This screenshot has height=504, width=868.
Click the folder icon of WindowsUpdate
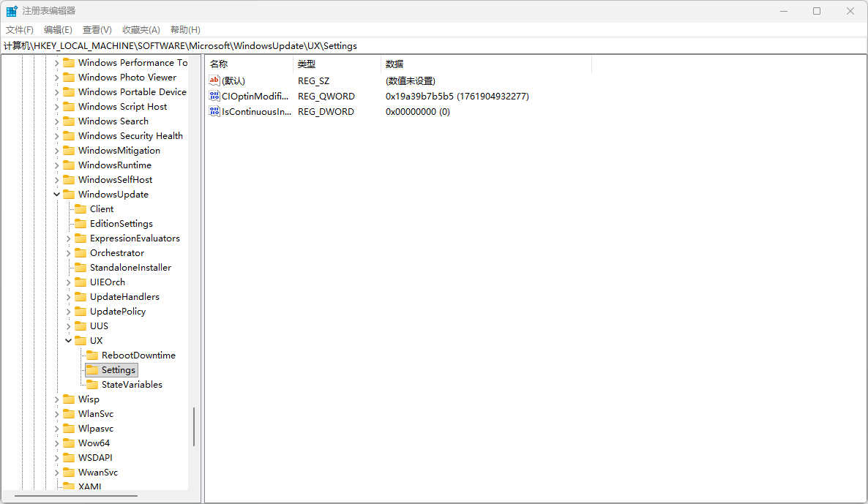pos(69,194)
